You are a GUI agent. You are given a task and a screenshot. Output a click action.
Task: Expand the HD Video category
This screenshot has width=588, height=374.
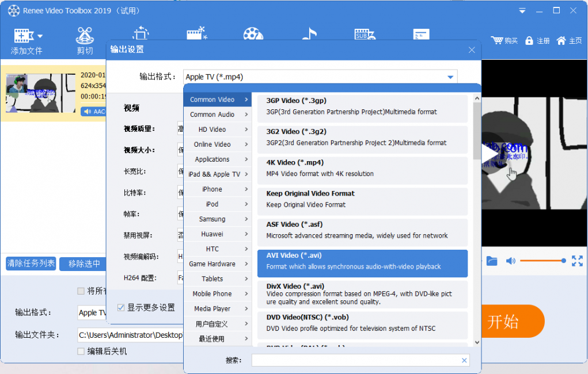coord(218,129)
